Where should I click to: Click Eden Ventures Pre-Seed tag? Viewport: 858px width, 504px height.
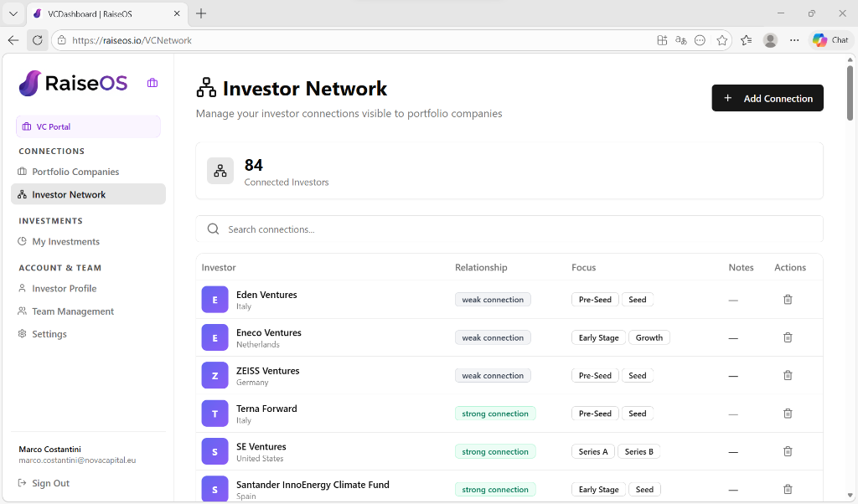click(595, 300)
